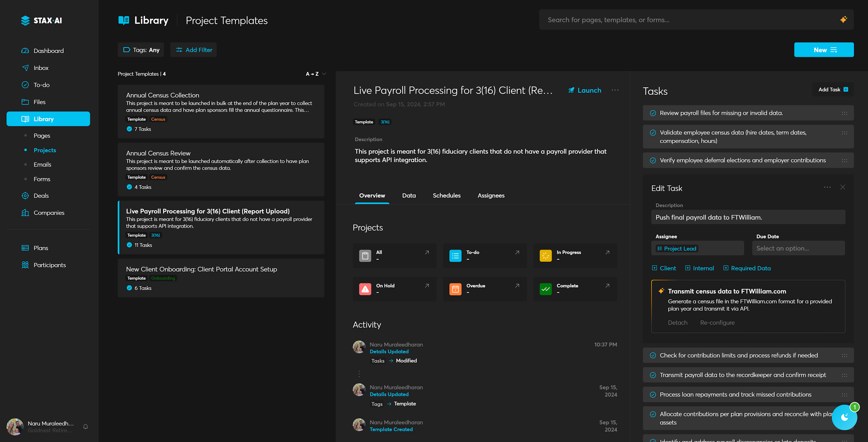The width and height of the screenshot is (868, 442).
Task: Open the Due Date select dropdown
Action: click(798, 248)
